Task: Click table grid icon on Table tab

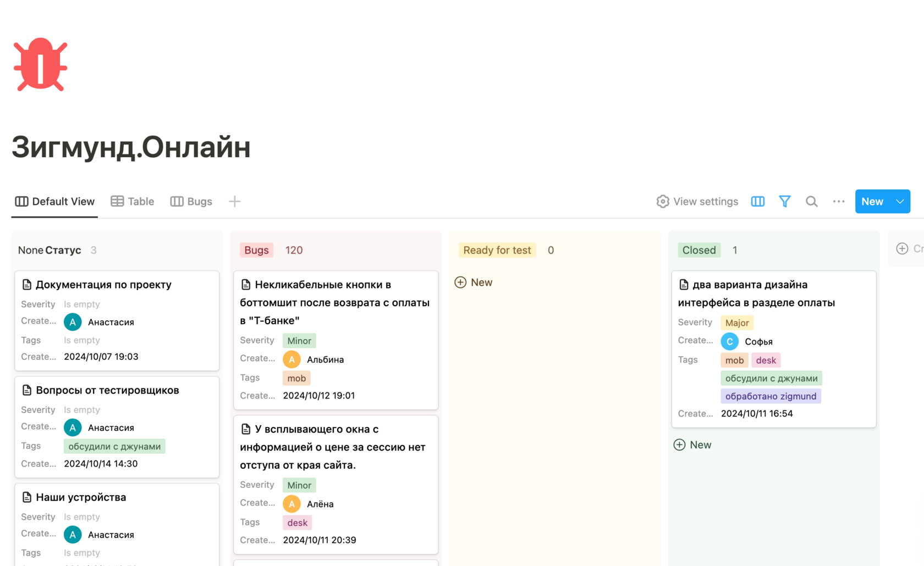Action: click(x=117, y=201)
